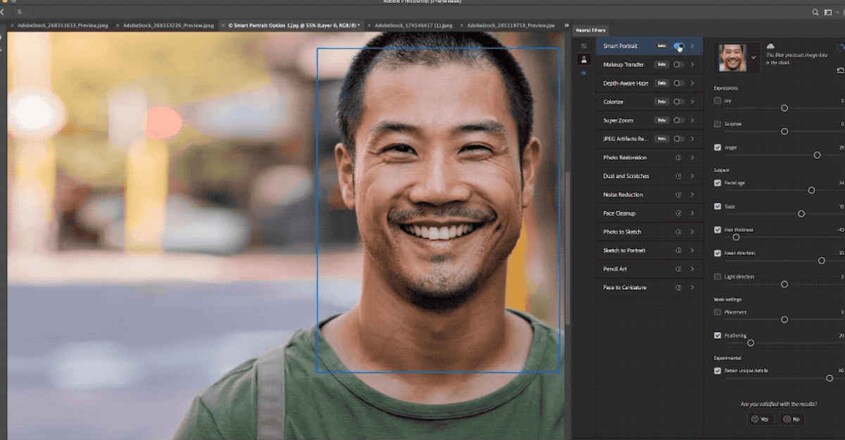Image resolution: width=845 pixels, height=440 pixels.
Task: Click the reset parameters icon
Action: click(840, 71)
